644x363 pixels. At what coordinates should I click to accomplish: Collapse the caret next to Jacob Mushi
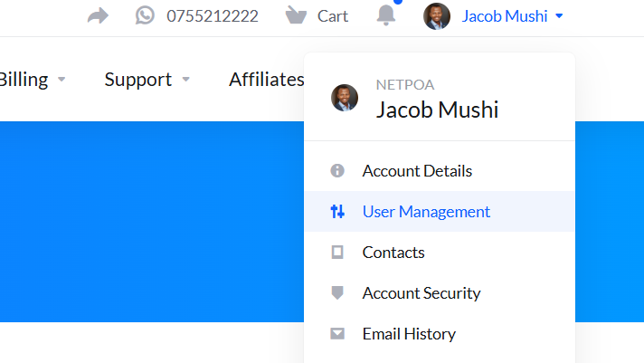point(560,16)
